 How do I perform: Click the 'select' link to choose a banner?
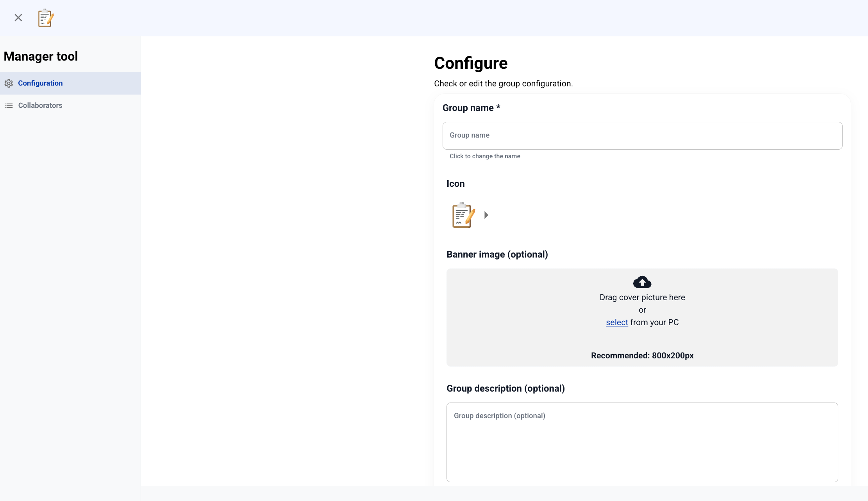click(616, 322)
